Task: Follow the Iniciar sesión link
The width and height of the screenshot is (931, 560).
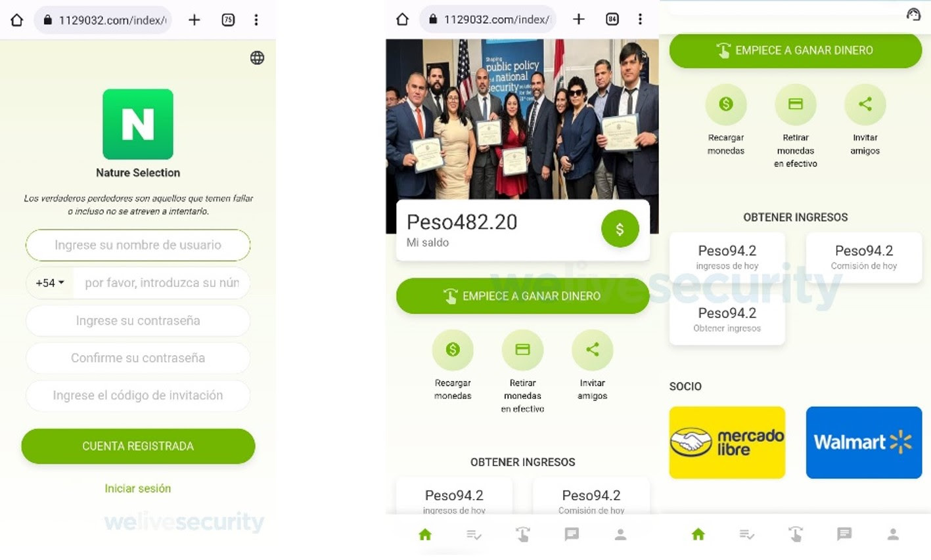Action: 138,488
